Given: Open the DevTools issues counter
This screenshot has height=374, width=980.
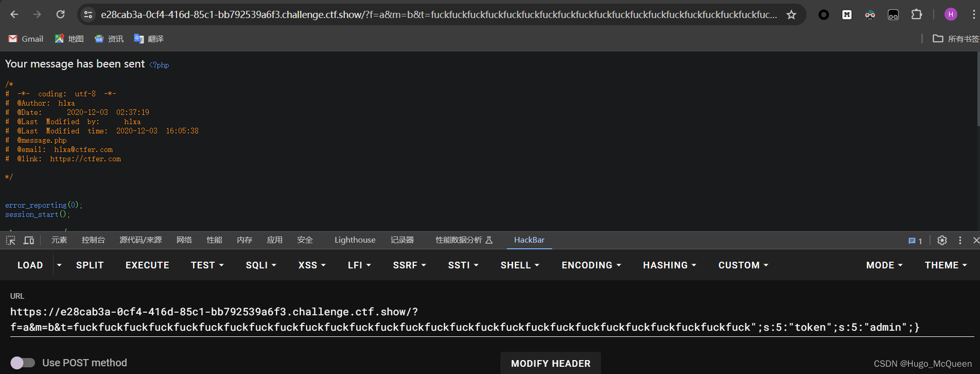Looking at the screenshot, I should click(x=915, y=241).
